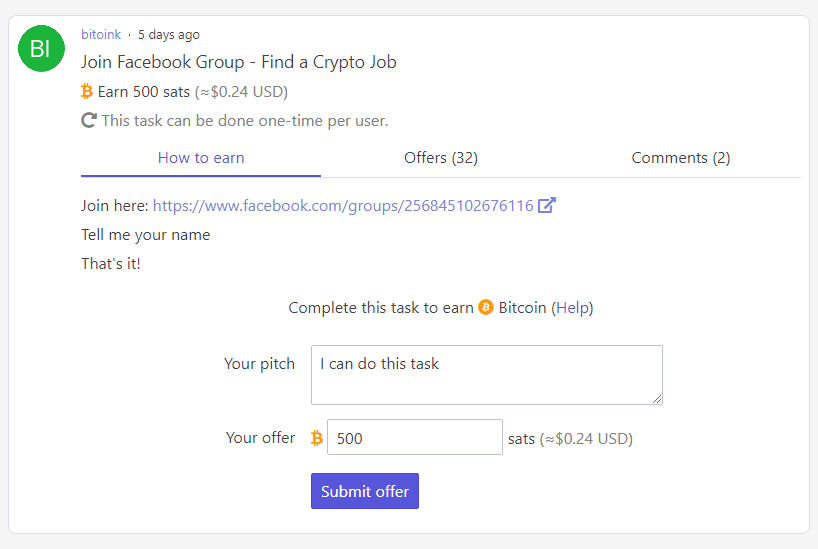The width and height of the screenshot is (818, 549).
Task: Open the Offers (32) tab
Action: [x=441, y=158]
